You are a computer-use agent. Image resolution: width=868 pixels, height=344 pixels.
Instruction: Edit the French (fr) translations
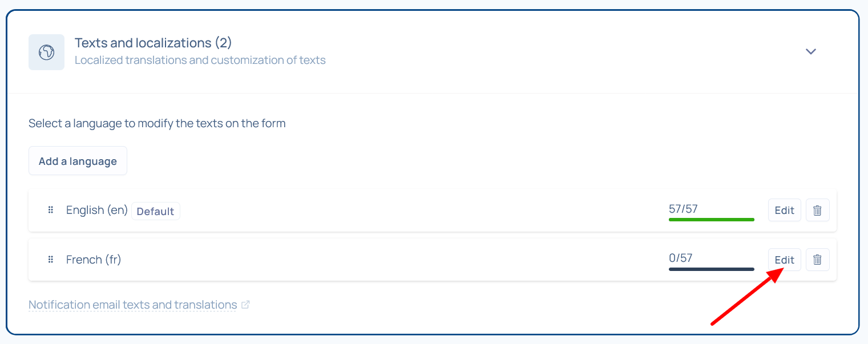coord(784,260)
